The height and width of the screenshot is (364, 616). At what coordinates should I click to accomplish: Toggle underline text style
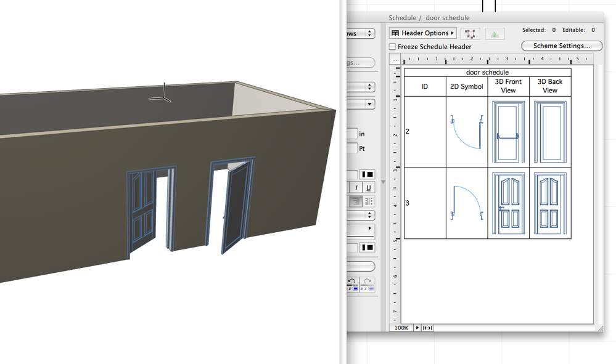[368, 187]
